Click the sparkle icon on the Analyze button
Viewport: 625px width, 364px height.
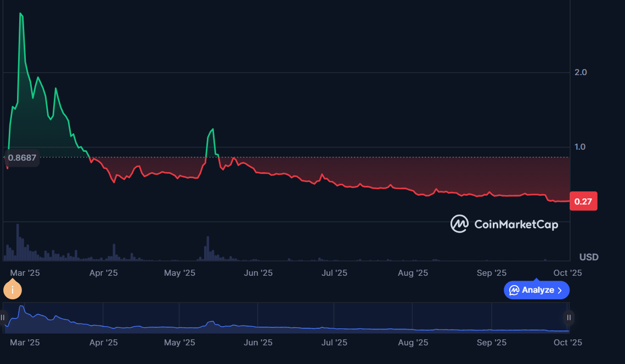coord(514,290)
